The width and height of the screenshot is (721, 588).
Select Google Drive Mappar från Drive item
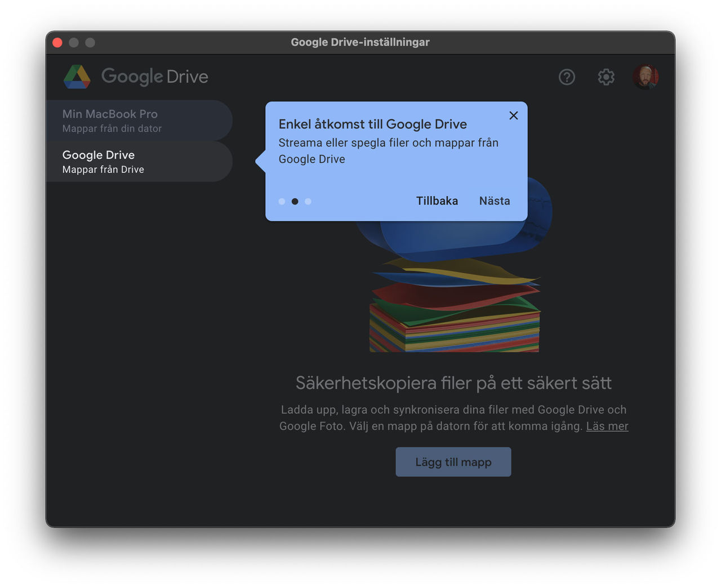(x=139, y=162)
